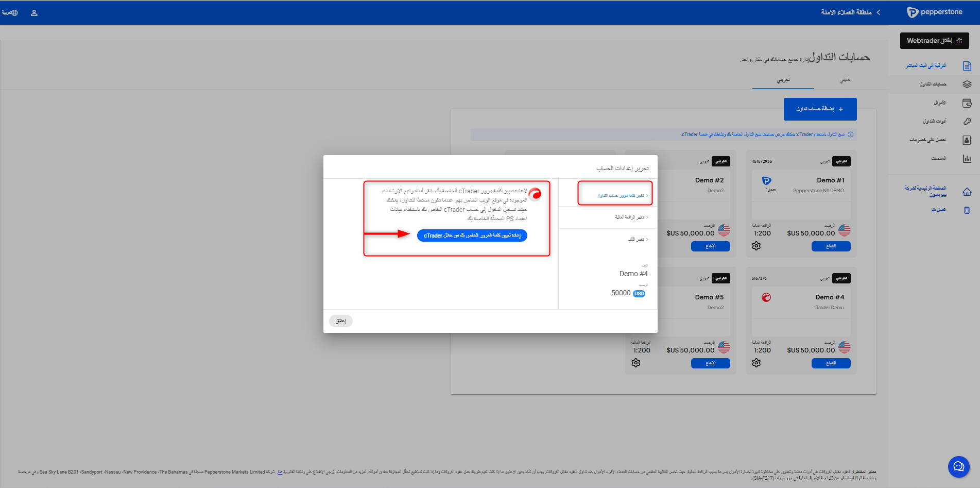Viewport: 980px width, 488px height.
Task: Open settings gear on the Demo #4 card
Action: pyautogui.click(x=756, y=363)
